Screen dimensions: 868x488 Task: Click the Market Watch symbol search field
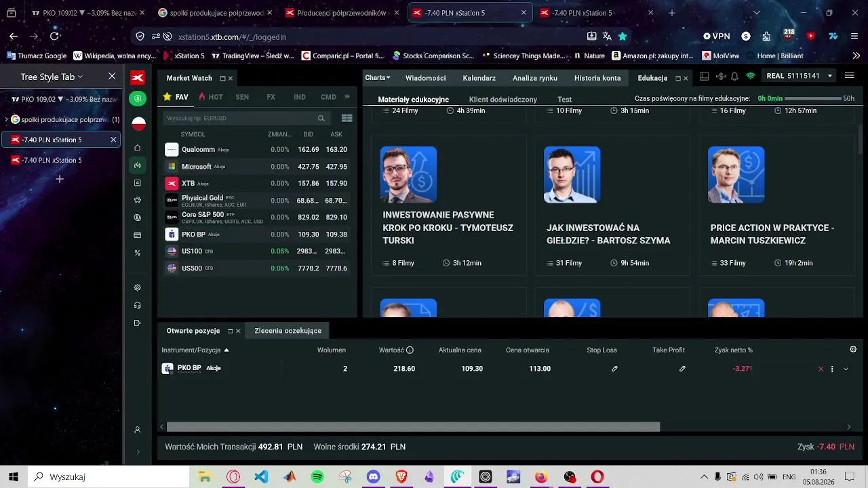[x=247, y=119]
